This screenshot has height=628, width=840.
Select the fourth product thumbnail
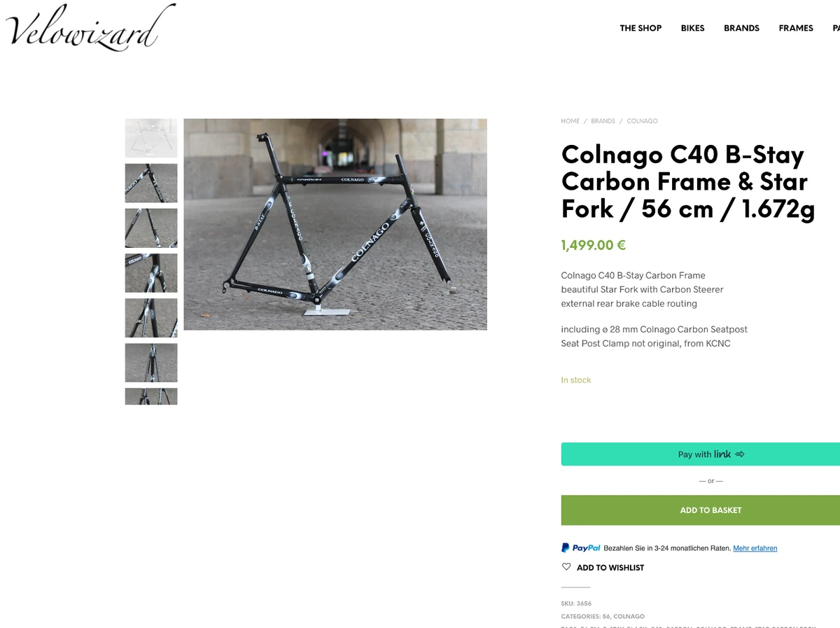point(151,272)
